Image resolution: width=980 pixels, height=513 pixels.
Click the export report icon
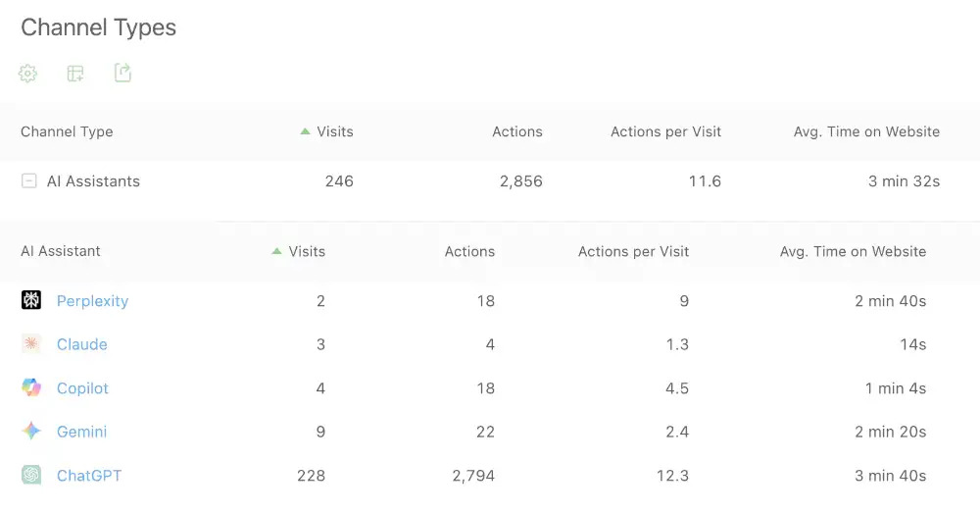(x=122, y=73)
